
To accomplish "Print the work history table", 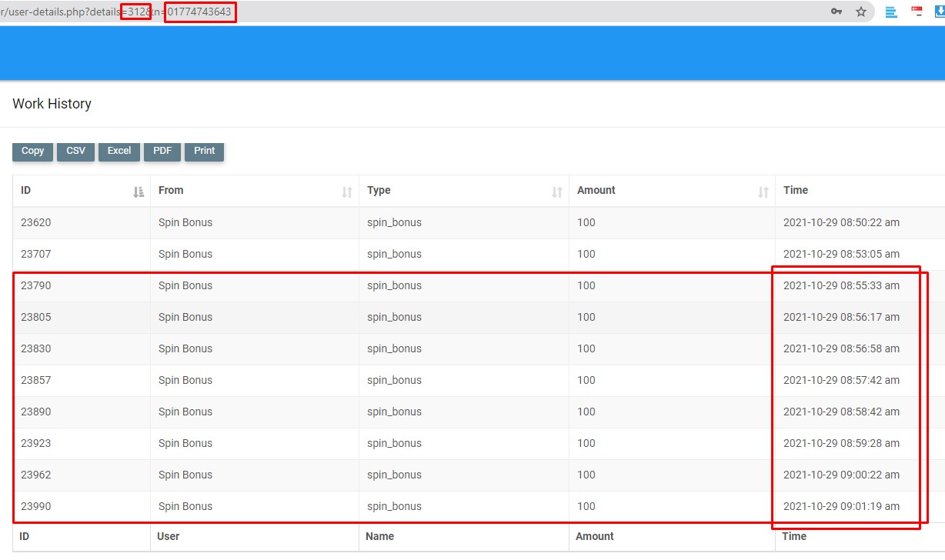I will click(x=205, y=152).
